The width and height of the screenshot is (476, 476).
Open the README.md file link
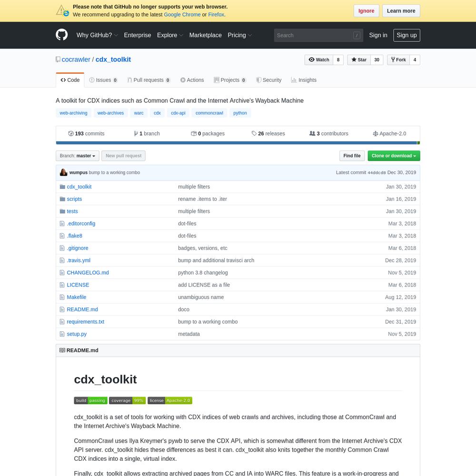(x=82, y=309)
